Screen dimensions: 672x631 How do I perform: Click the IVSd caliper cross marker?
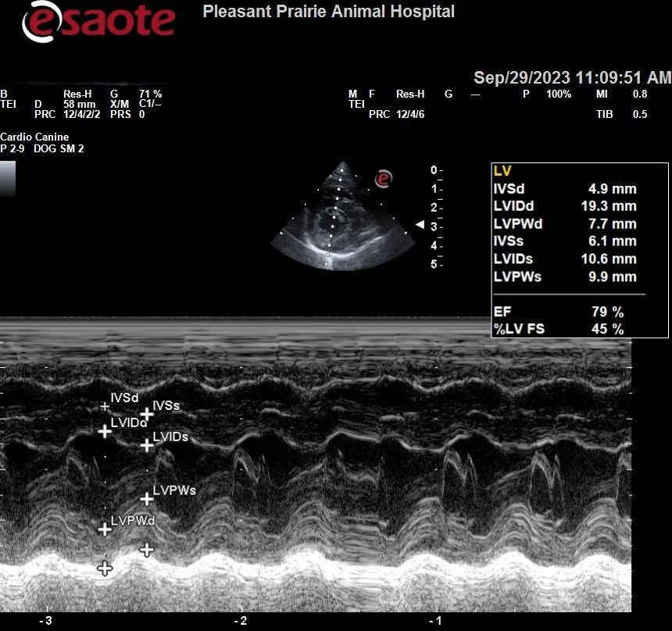pyautogui.click(x=105, y=406)
